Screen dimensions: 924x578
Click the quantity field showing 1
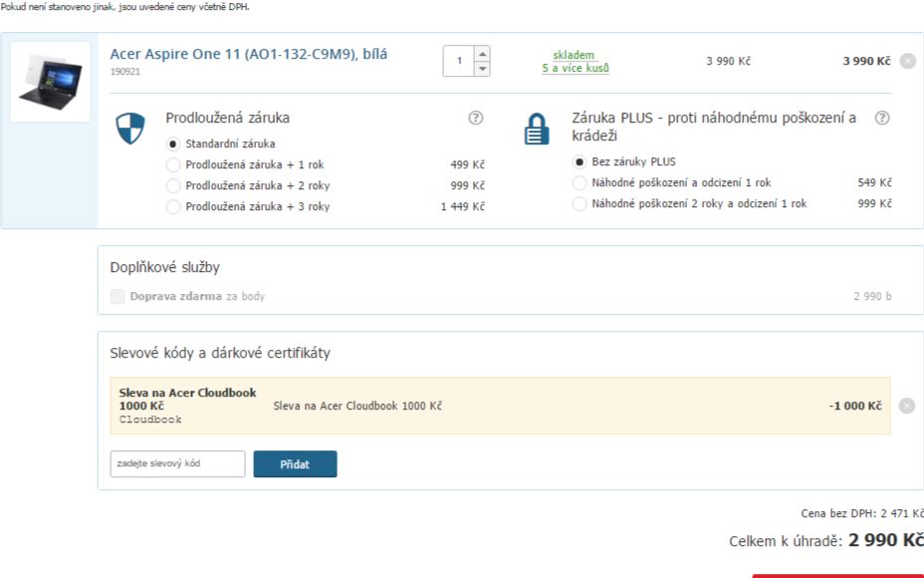click(x=459, y=61)
